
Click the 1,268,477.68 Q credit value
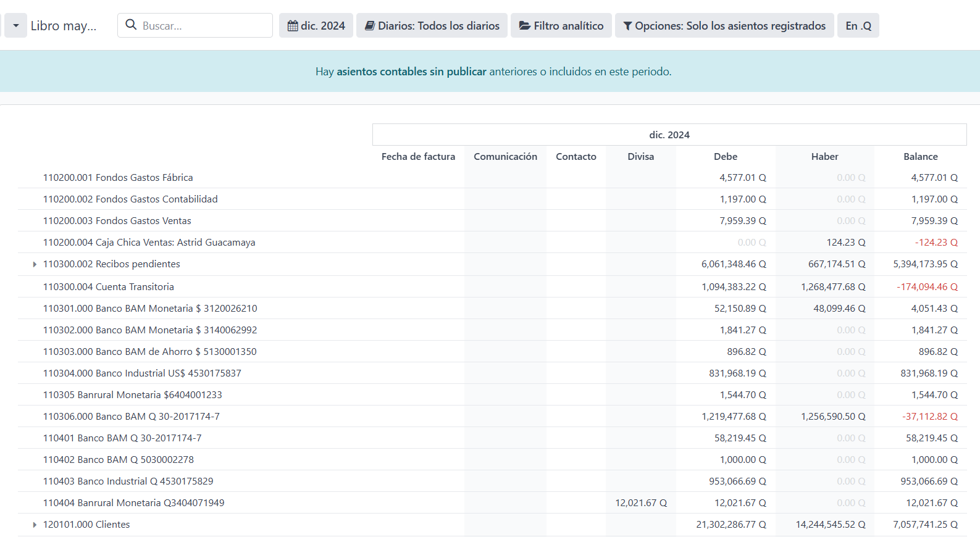833,287
